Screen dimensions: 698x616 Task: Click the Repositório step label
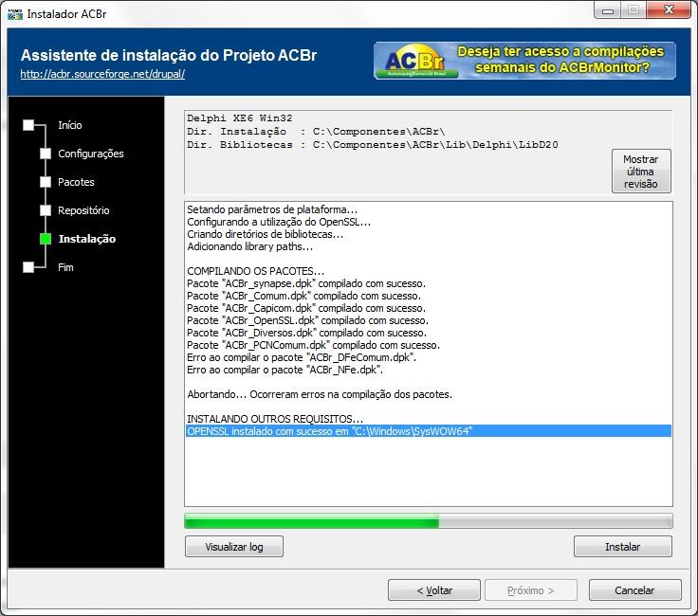[x=83, y=210]
